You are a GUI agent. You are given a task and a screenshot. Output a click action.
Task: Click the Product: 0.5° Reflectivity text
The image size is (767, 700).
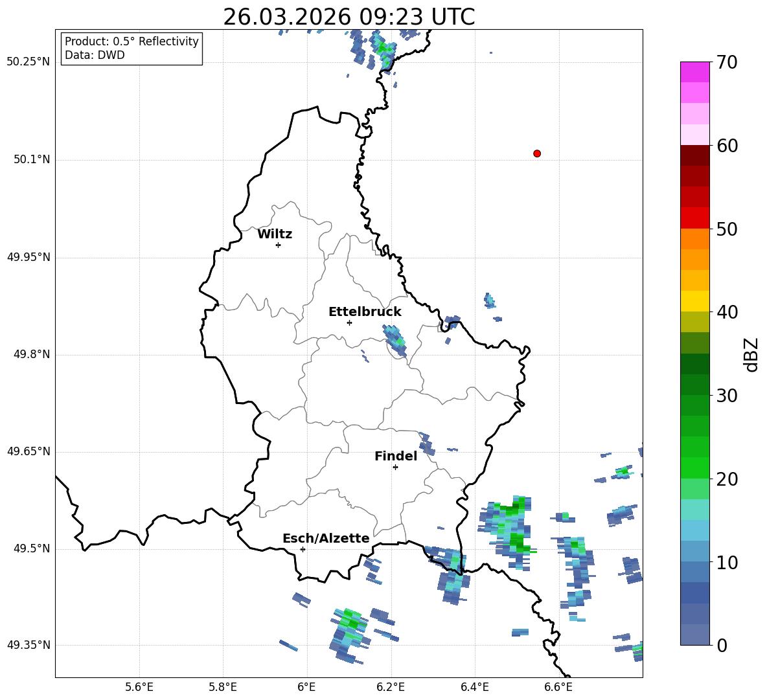coord(132,41)
